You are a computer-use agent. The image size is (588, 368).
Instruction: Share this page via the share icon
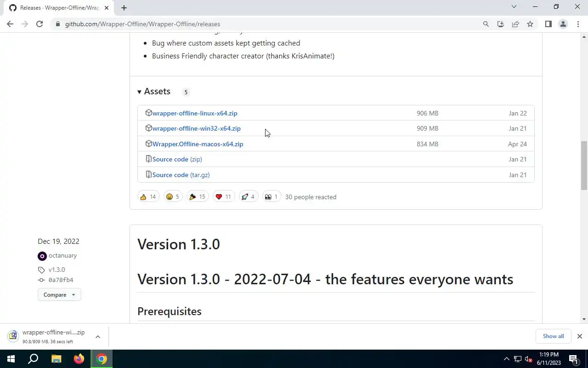(515, 24)
